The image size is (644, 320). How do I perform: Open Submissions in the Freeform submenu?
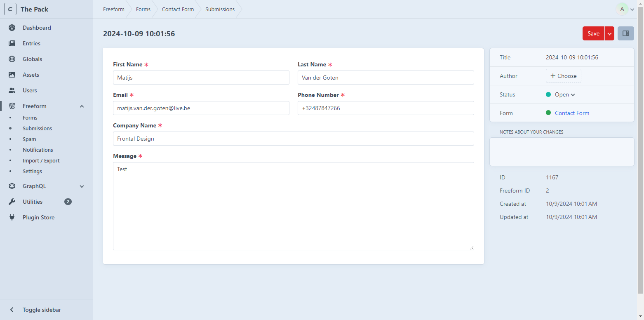tap(37, 128)
